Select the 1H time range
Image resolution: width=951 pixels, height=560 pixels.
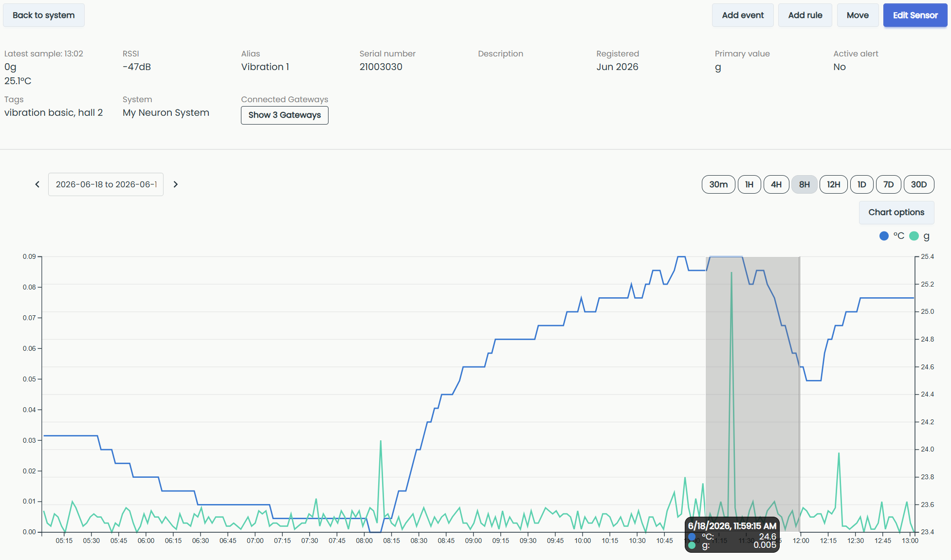750,184
